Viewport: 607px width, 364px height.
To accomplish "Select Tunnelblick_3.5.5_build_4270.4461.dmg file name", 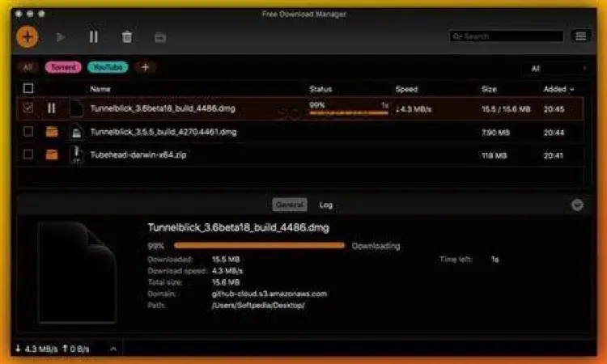I will click(163, 132).
